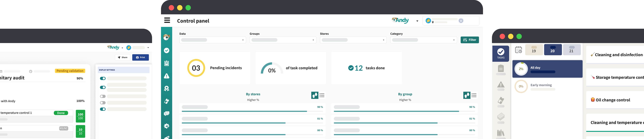Image resolution: width=644 pixels, height=139 pixels.
Task: Expand the Category dropdown filter
Action: click(x=423, y=40)
